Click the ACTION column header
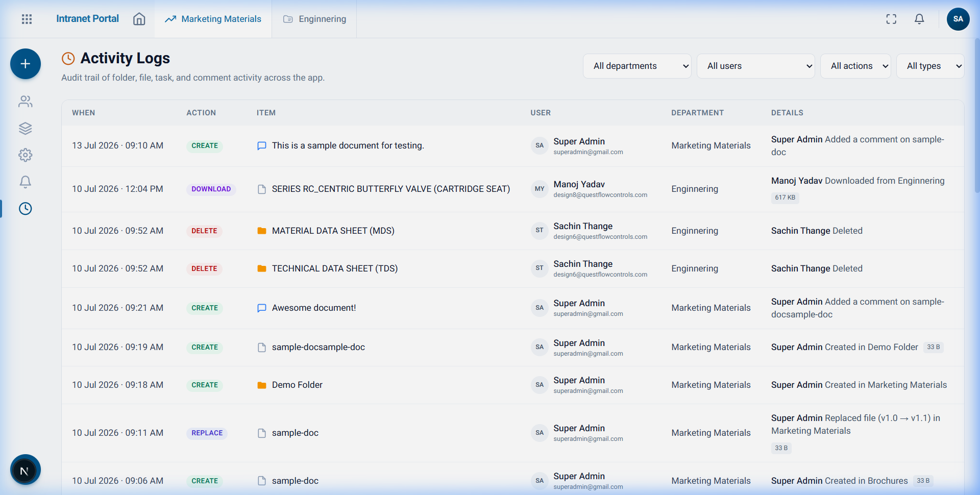The image size is (980, 495). pyautogui.click(x=201, y=113)
